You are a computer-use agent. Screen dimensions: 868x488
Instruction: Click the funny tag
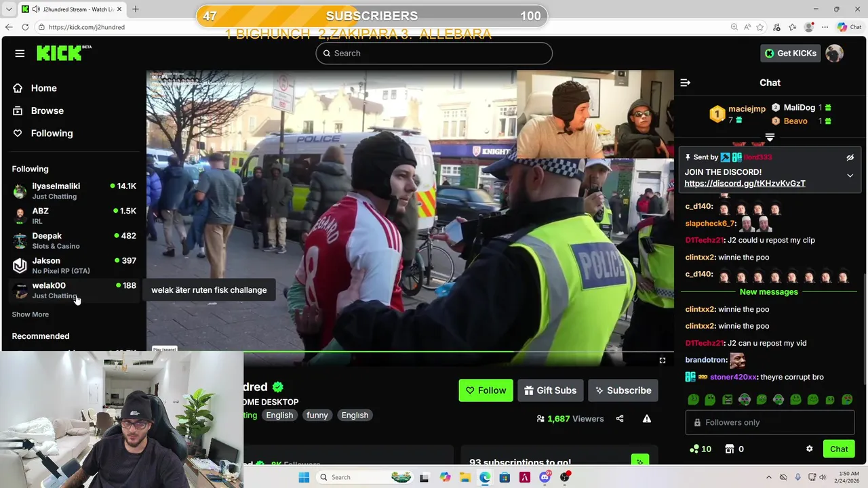click(x=317, y=415)
